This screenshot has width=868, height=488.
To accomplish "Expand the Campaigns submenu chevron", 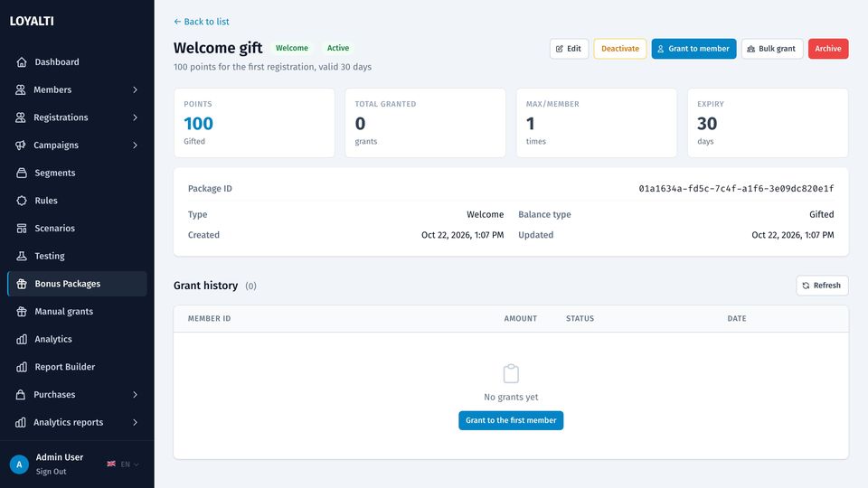I will point(135,145).
